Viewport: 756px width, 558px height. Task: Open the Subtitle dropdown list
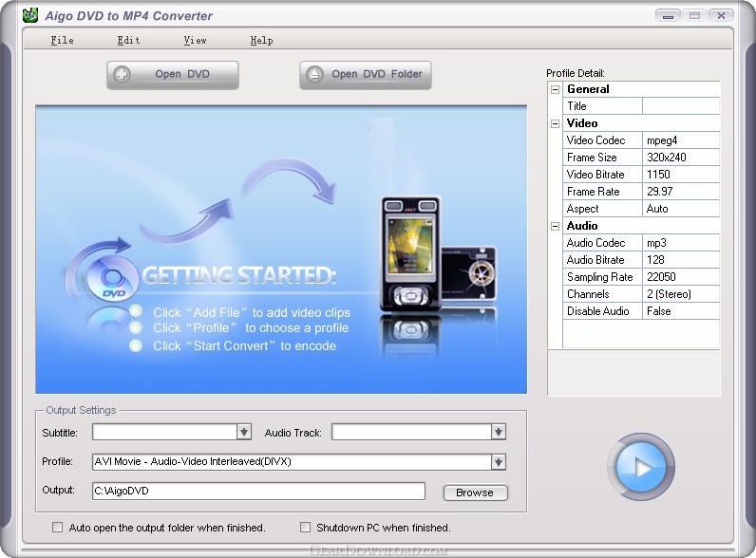[x=244, y=433]
